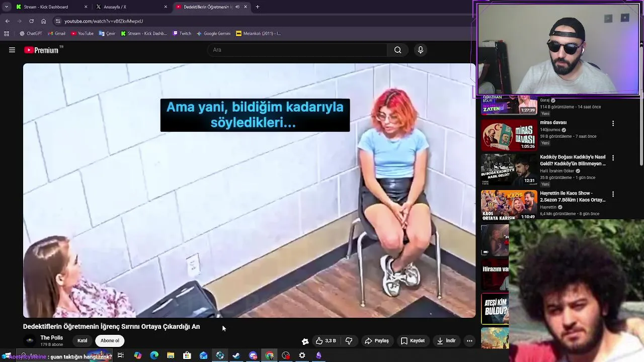Open The Polis channel name link
Screen dimensions: 644x362
point(51,338)
